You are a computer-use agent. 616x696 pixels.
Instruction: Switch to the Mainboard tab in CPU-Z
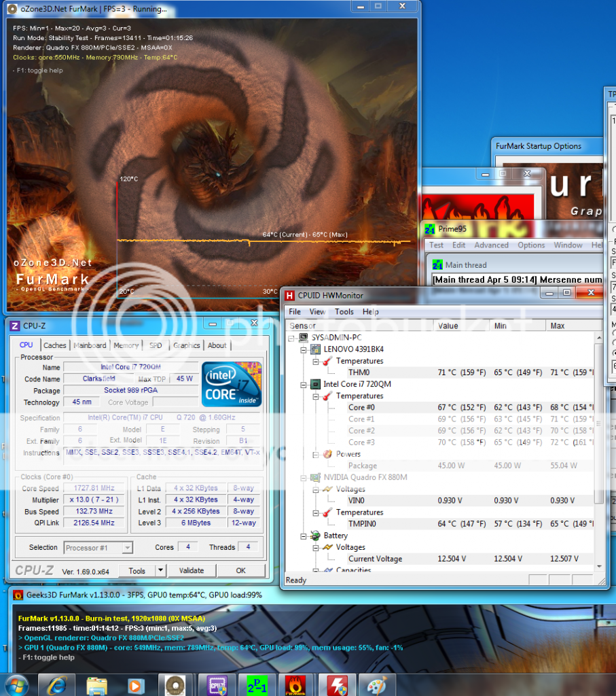click(x=90, y=345)
